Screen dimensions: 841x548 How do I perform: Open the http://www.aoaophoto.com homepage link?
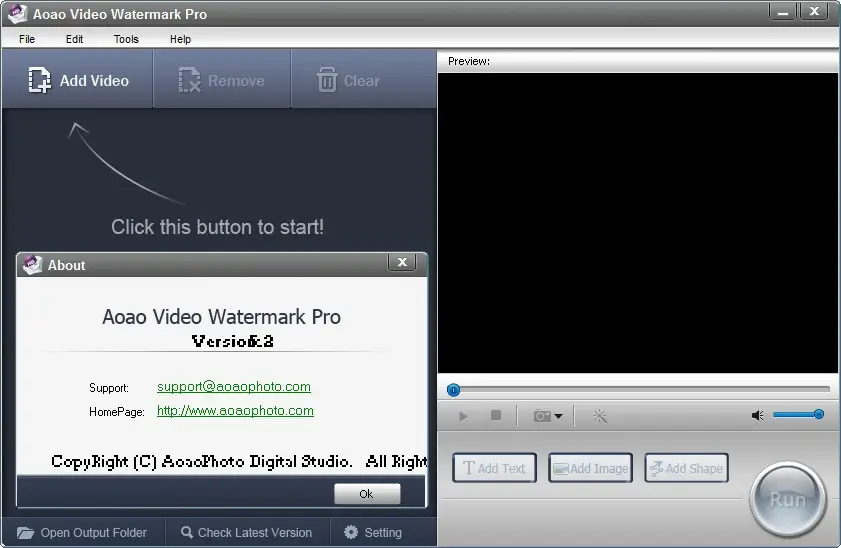[235, 411]
